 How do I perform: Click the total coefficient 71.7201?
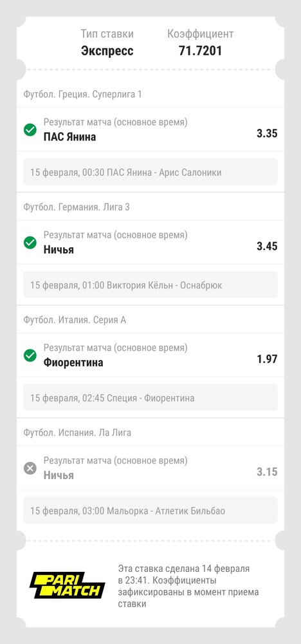click(200, 51)
